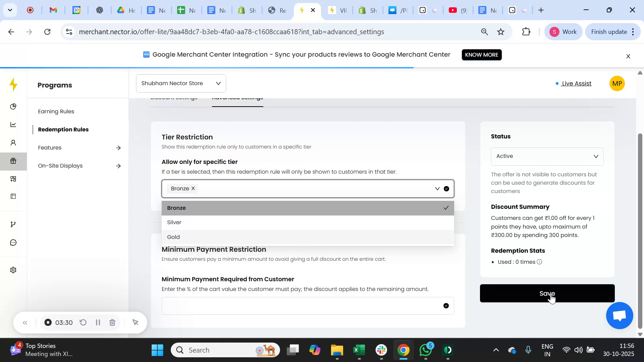Viewport: 644px width, 362px height.
Task: Open Nector settings via gear icon
Action: [x=13, y=270]
